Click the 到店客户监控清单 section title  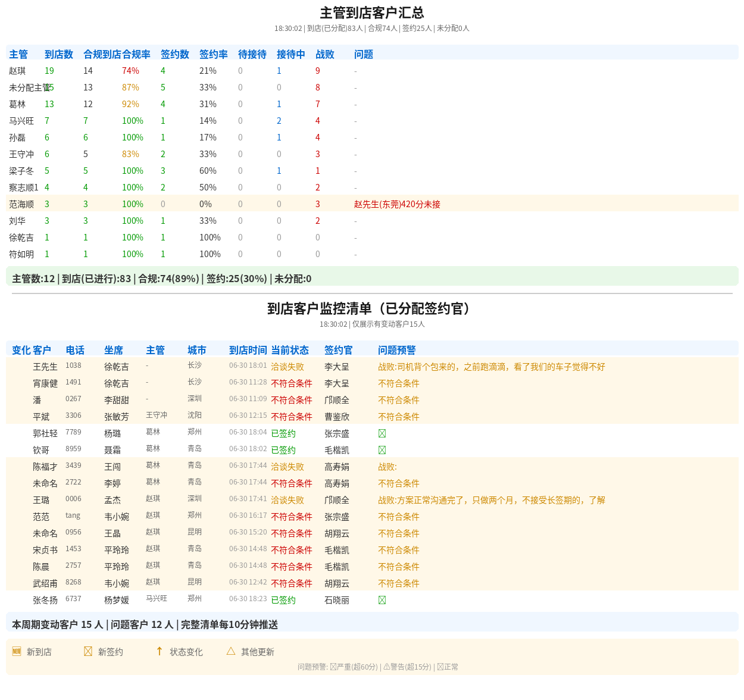point(372,308)
